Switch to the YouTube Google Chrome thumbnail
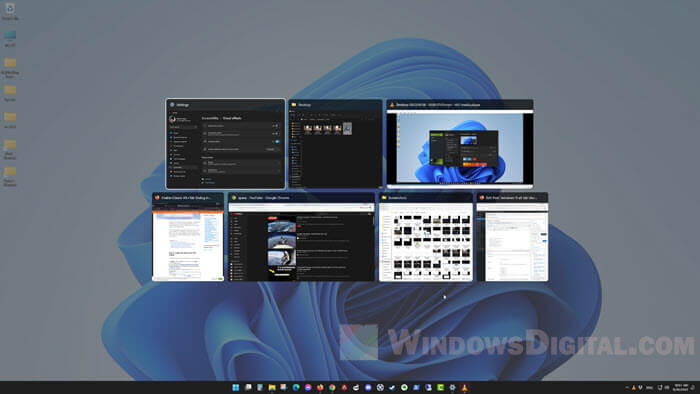The width and height of the screenshot is (700, 394). [302, 236]
